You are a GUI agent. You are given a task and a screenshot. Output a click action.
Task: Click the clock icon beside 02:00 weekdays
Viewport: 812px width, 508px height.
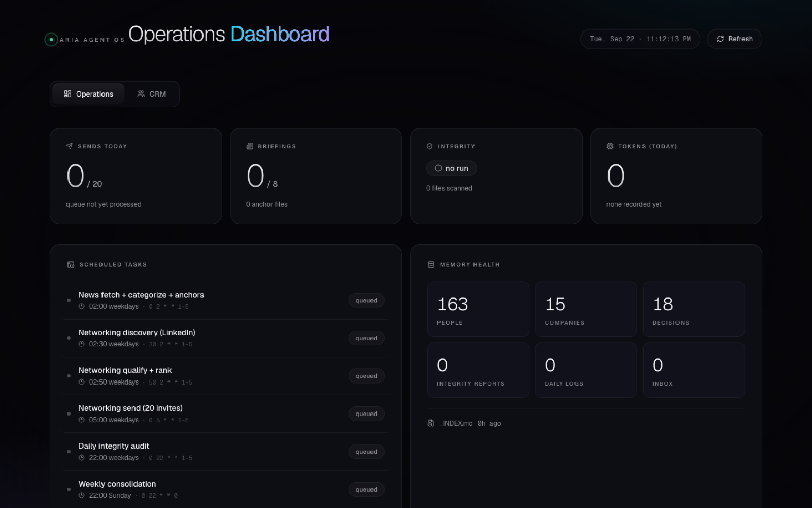point(82,306)
